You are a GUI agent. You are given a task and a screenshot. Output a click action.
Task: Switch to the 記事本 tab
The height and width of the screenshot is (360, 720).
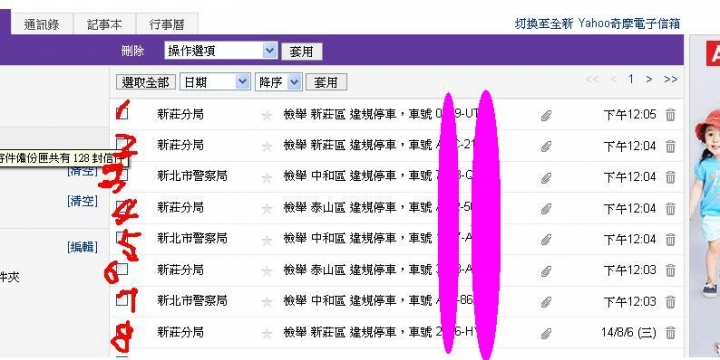pos(105,25)
